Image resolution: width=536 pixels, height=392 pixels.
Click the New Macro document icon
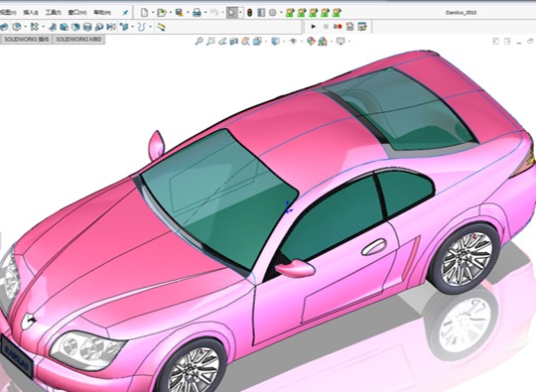point(349,27)
